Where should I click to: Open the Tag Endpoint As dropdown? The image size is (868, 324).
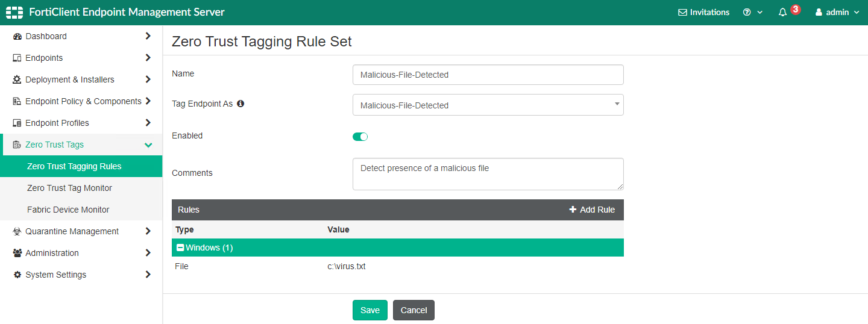(x=488, y=105)
